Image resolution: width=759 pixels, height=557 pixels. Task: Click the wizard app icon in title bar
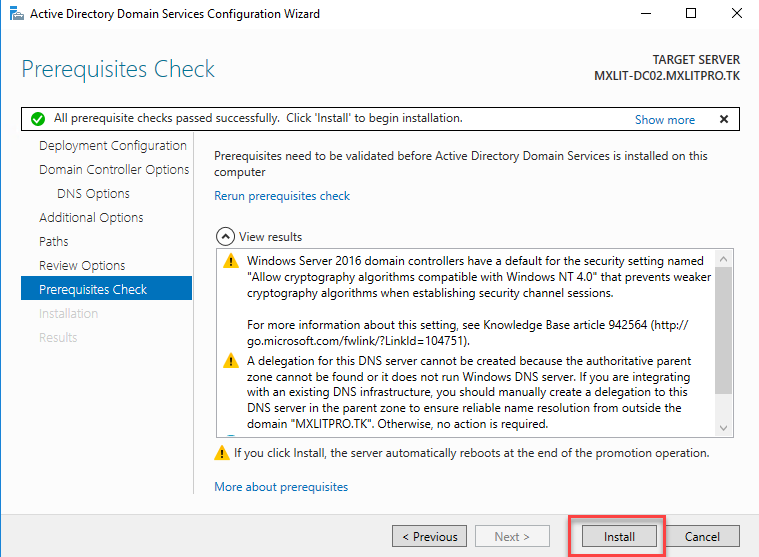[13, 14]
